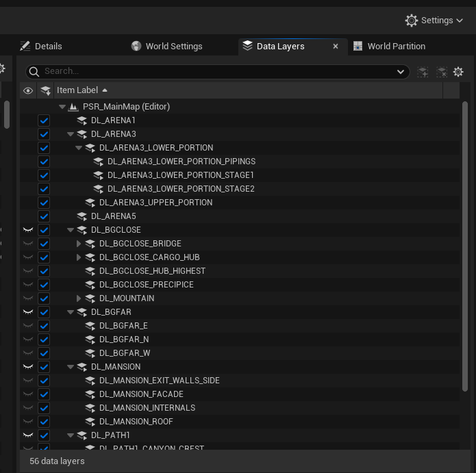This screenshot has width=476, height=473.
Task: Close the Data Layers tab
Action: point(336,47)
